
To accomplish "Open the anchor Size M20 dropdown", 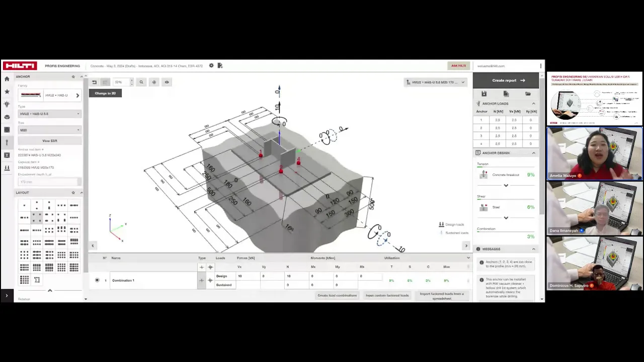I will pos(50,130).
